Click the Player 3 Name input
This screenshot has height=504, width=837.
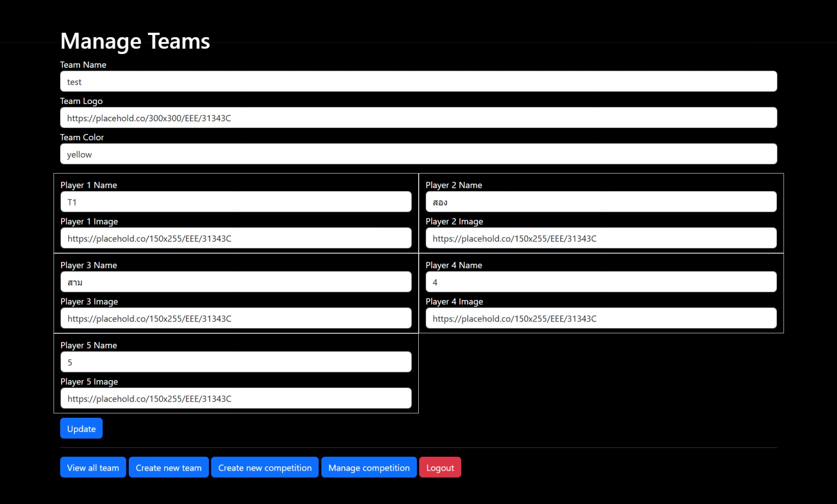[x=236, y=281]
